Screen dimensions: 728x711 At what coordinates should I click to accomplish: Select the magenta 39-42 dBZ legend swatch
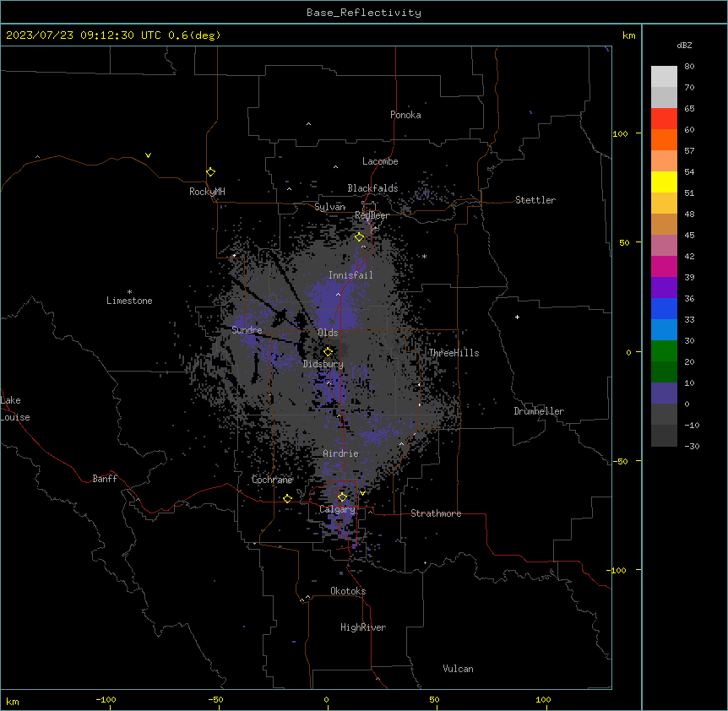pos(664,266)
